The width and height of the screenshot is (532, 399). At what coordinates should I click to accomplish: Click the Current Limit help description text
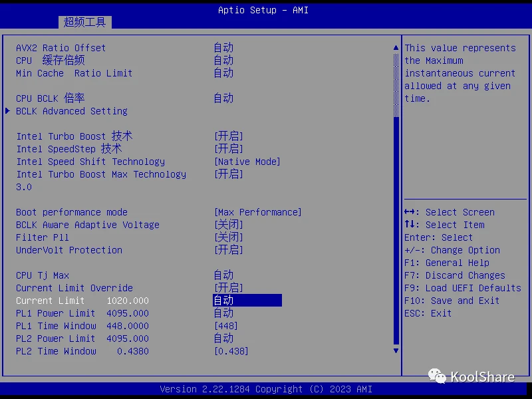point(460,73)
